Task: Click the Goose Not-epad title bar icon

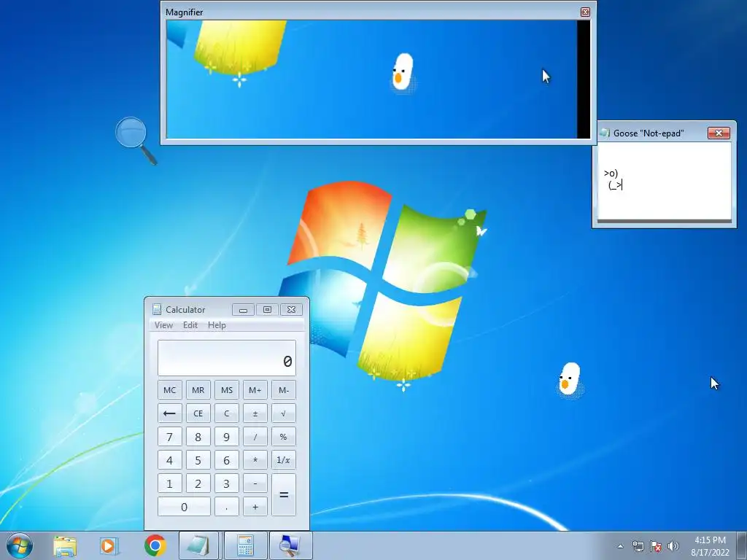Action: pos(605,133)
